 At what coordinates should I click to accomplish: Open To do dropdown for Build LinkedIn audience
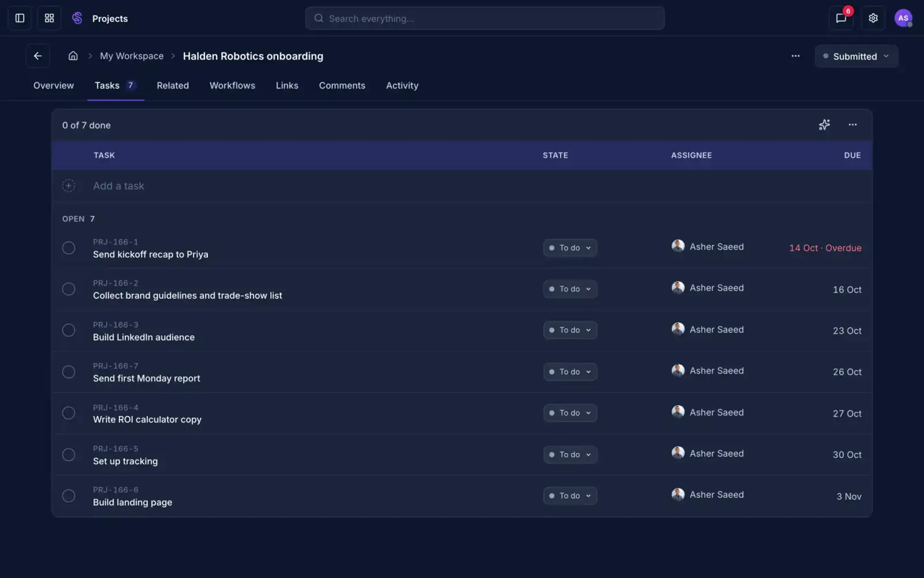coord(570,330)
